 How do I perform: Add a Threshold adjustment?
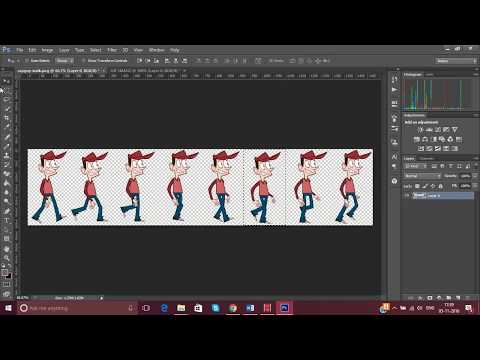point(438,148)
